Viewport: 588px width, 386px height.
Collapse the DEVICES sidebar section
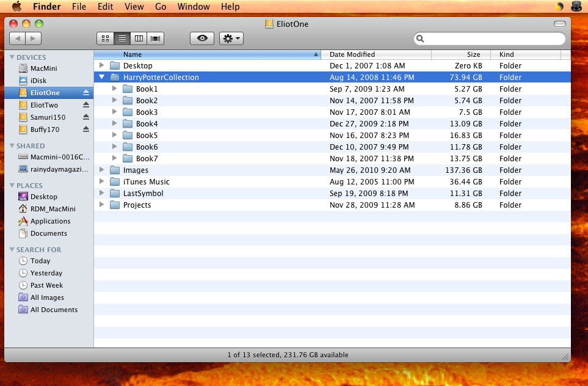point(12,57)
